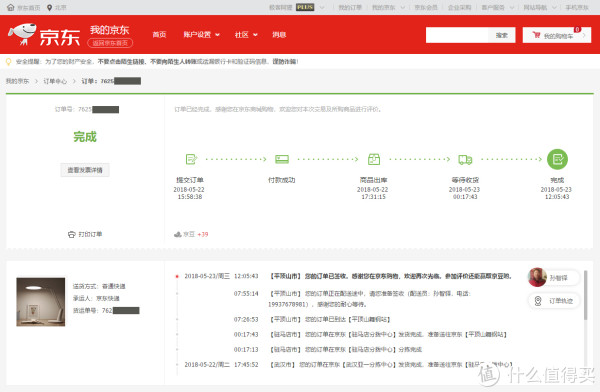
Task: Click the 搜索 search button
Action: [502, 35]
